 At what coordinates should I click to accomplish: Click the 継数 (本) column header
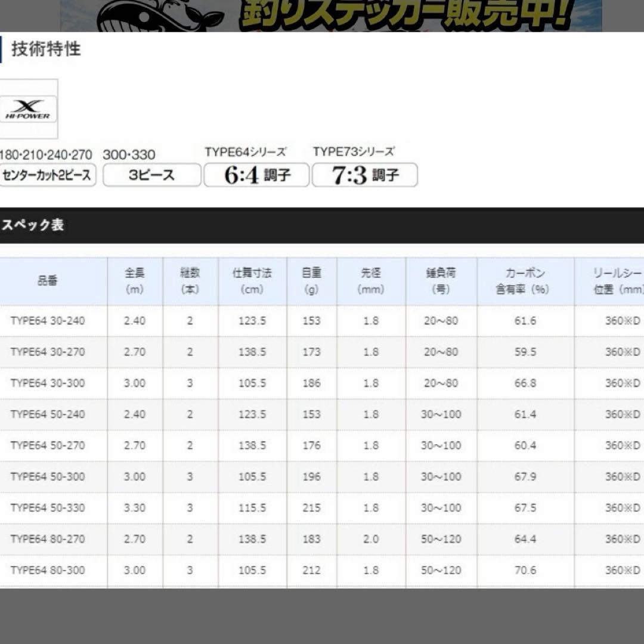point(190,281)
